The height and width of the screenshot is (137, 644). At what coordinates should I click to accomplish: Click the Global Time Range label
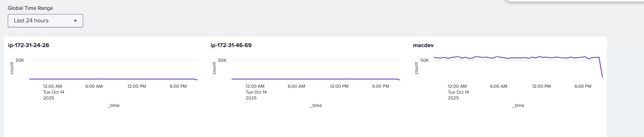click(30, 8)
